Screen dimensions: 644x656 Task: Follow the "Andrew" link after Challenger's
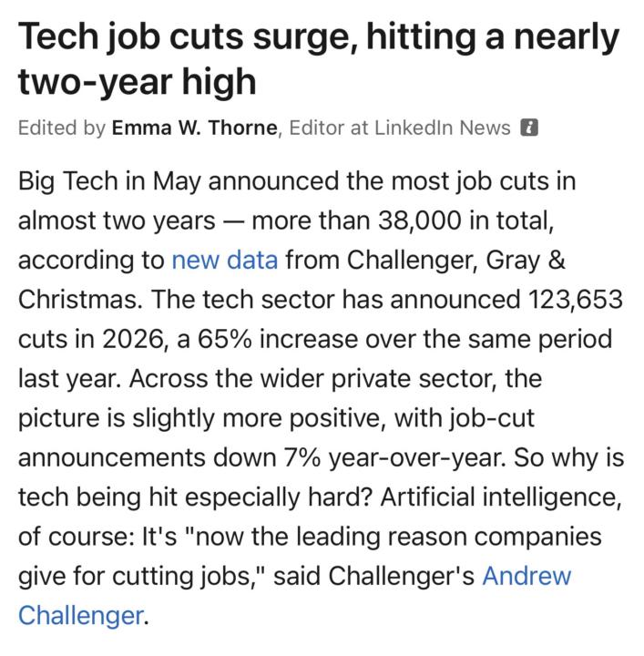[526, 576]
